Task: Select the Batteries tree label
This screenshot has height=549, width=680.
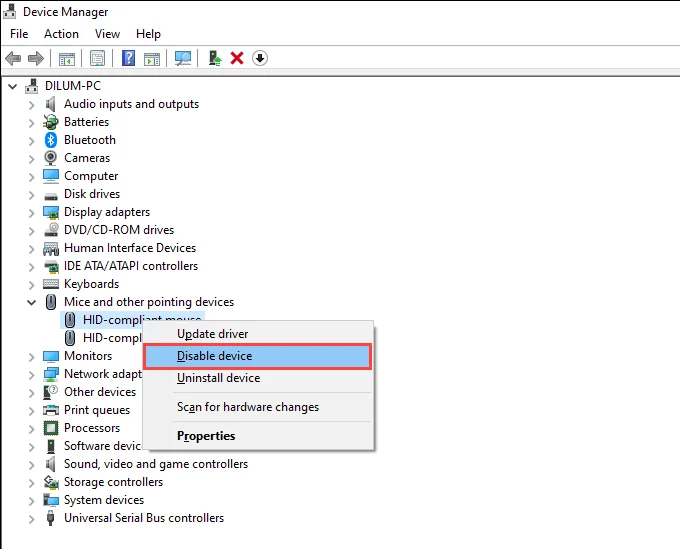Action: 86,122
